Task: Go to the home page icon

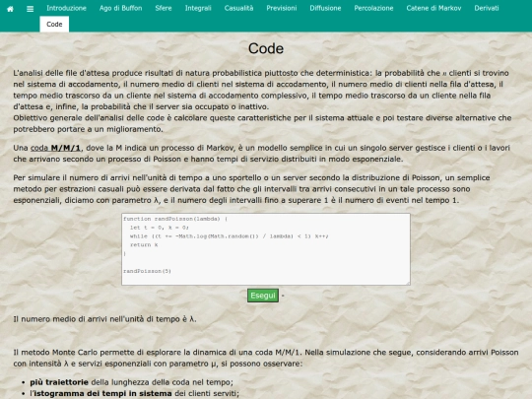Action: [10, 9]
